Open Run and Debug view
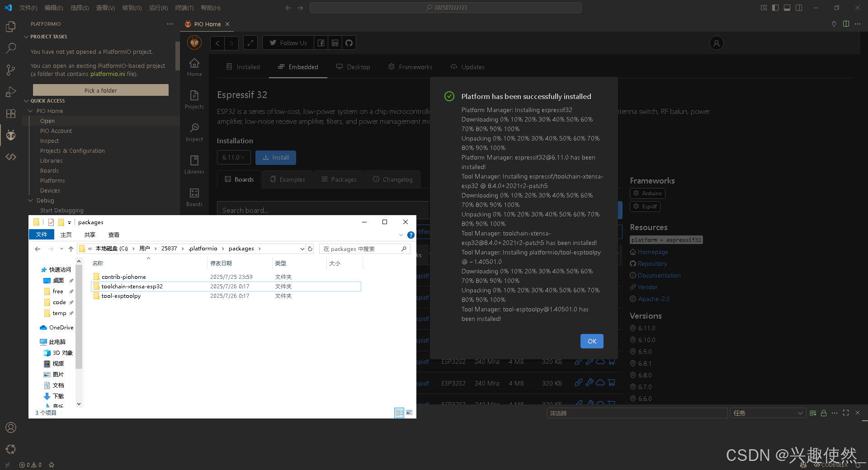The width and height of the screenshot is (868, 470). point(11,92)
